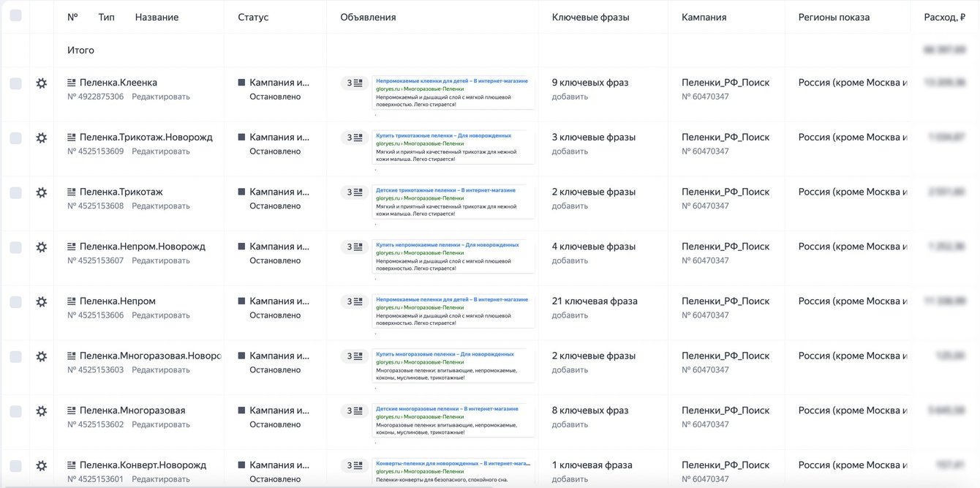This screenshot has height=488, width=980.
Task: Open the Пеленка.Многоразовая.Новорожд group name
Action: [x=150, y=356]
